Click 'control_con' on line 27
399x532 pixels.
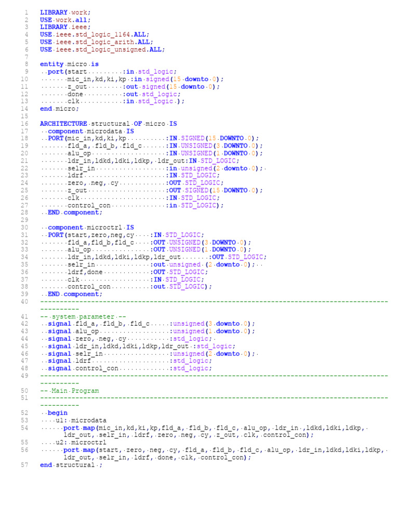tap(89, 205)
